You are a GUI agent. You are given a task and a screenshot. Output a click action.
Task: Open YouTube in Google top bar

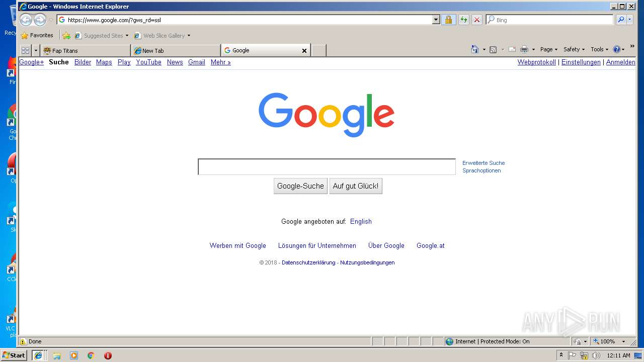148,62
